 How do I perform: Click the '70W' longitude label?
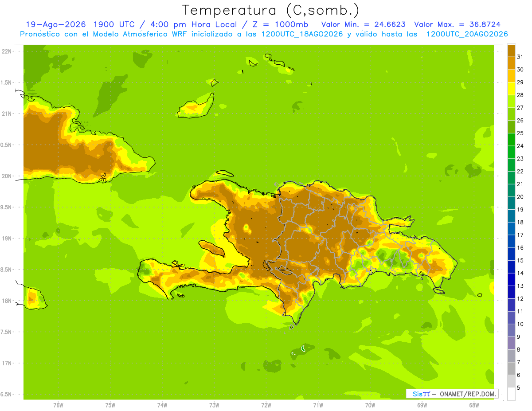[370, 405]
